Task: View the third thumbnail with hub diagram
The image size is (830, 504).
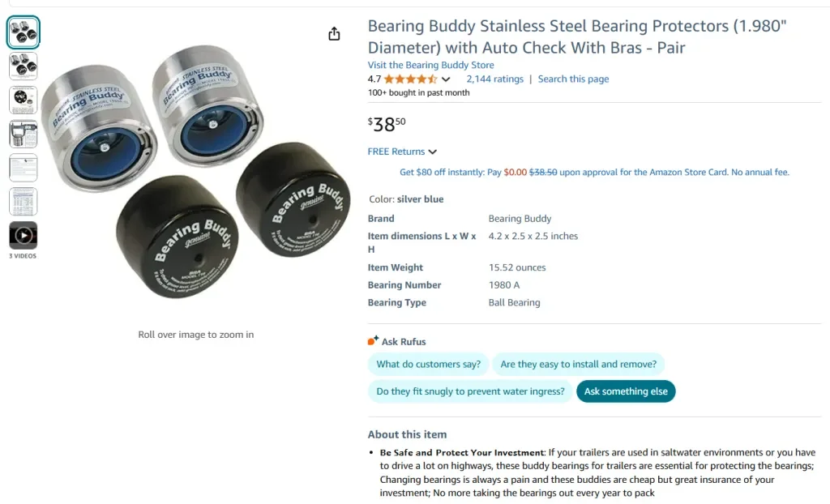Action: [23, 100]
